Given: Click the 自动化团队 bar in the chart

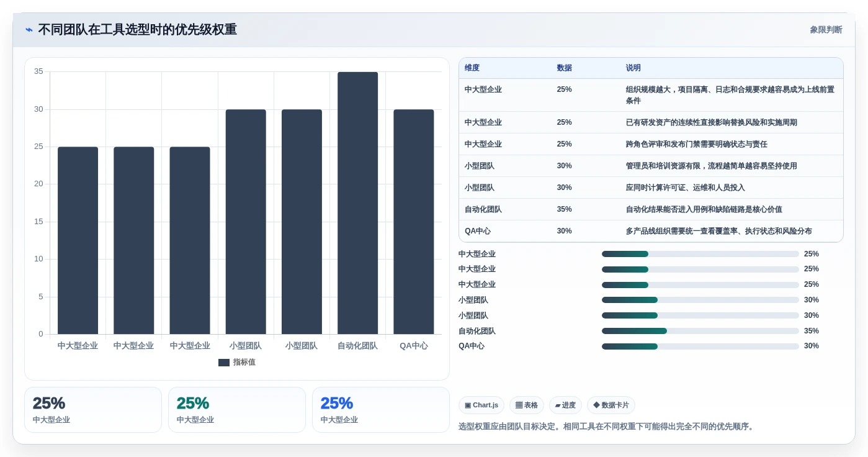Looking at the screenshot, I should pyautogui.click(x=357, y=203).
